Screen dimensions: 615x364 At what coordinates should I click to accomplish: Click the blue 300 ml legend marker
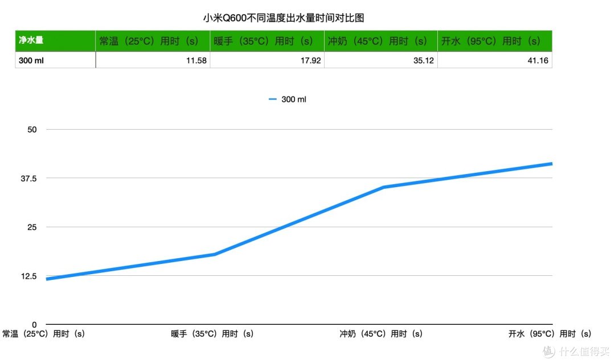tap(273, 100)
